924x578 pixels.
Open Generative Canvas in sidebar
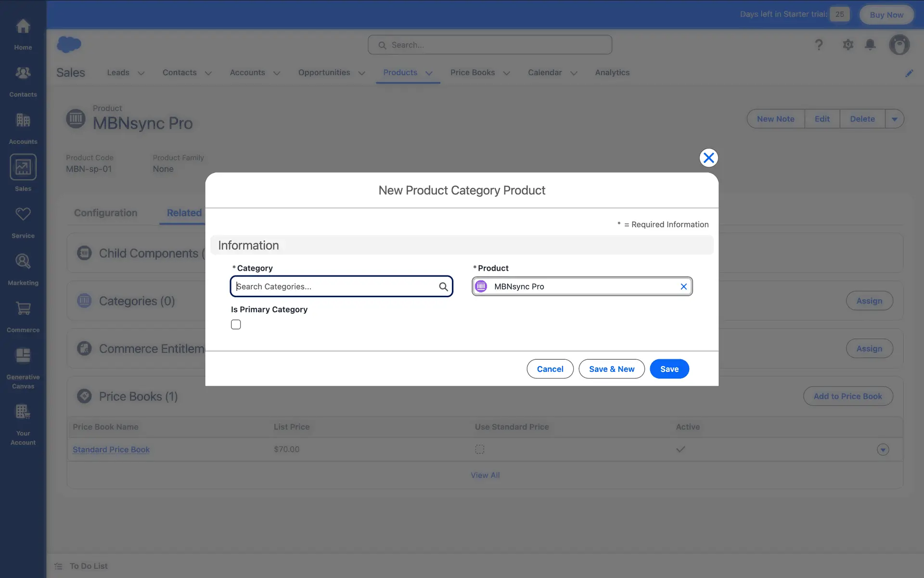(23, 364)
